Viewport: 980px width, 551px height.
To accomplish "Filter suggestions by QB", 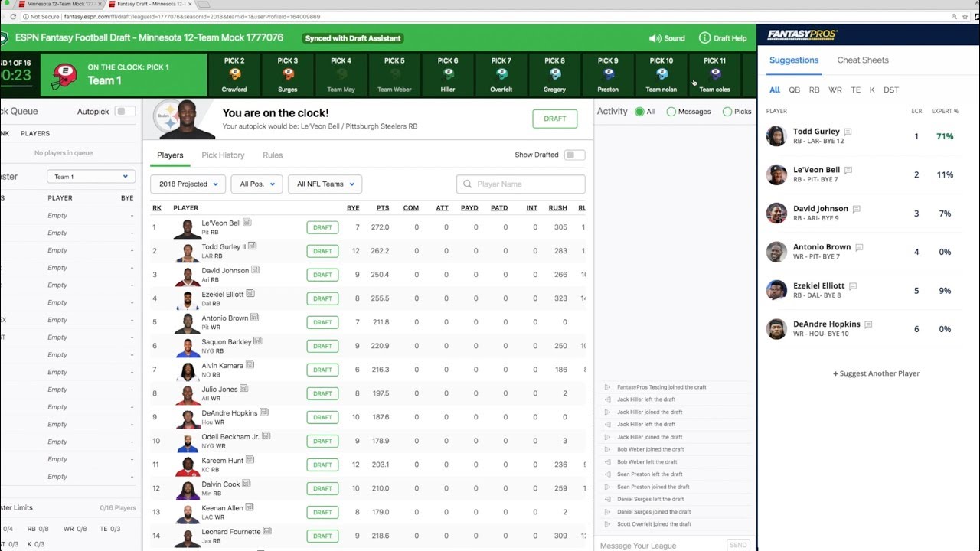I will point(795,90).
